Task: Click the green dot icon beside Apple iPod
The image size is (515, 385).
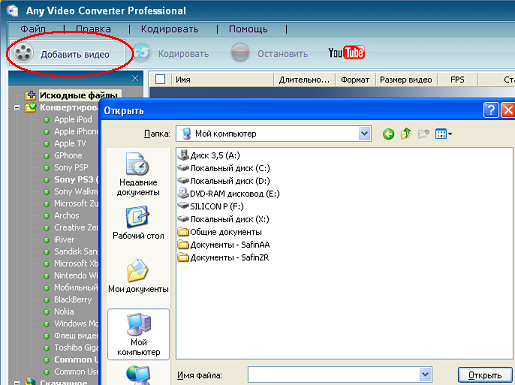Action: [47, 120]
